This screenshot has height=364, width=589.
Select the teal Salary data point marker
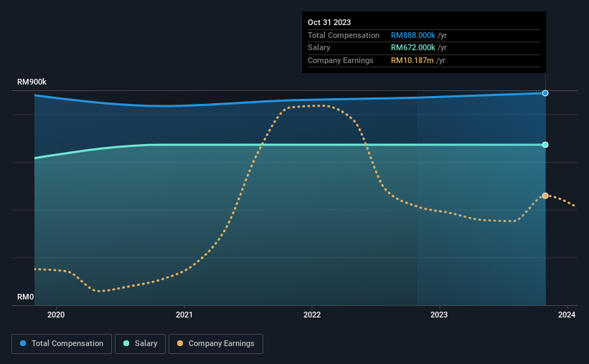coord(545,145)
